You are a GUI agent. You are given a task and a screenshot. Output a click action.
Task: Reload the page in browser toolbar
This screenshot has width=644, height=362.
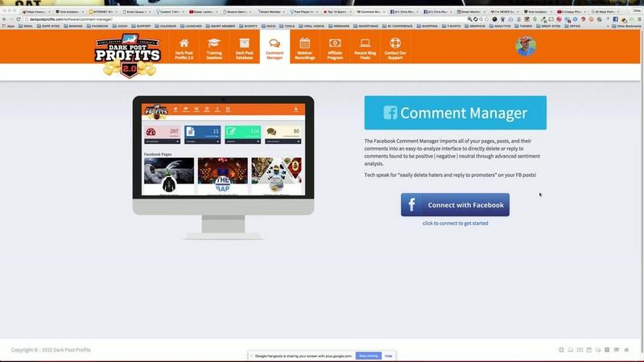coord(19,19)
